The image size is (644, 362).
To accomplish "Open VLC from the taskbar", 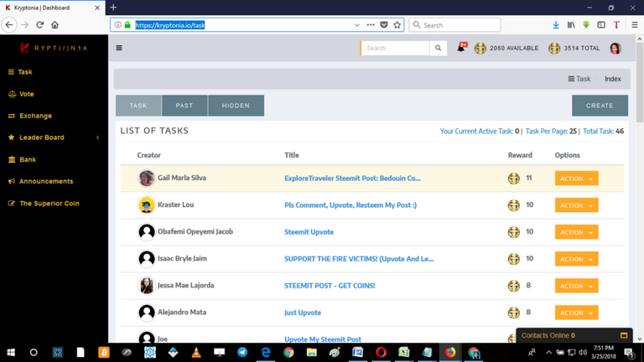I will pyautogui.click(x=196, y=353).
